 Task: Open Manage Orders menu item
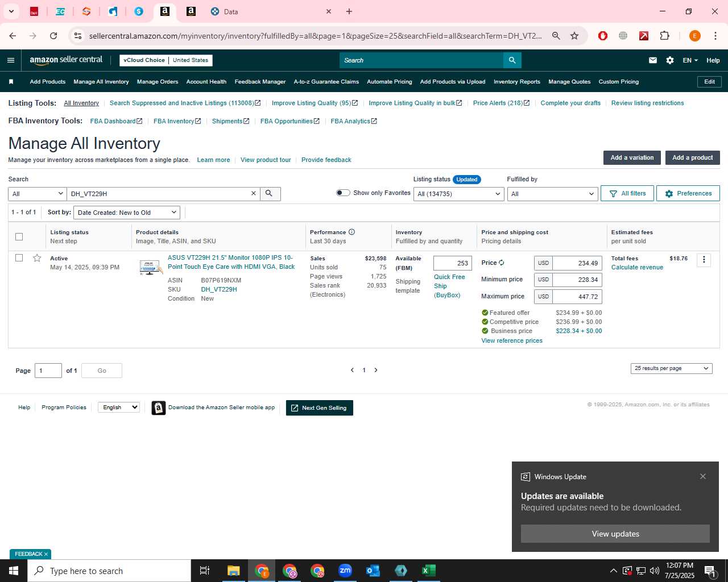(158, 82)
